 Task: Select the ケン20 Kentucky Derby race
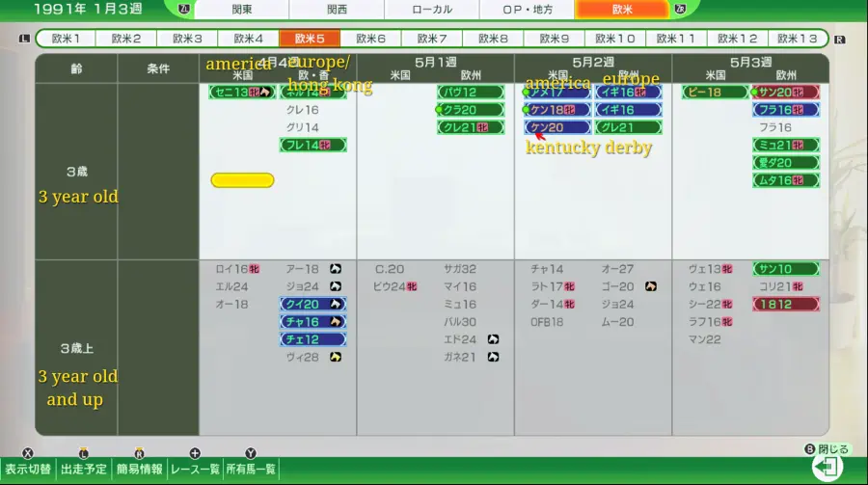pos(557,127)
